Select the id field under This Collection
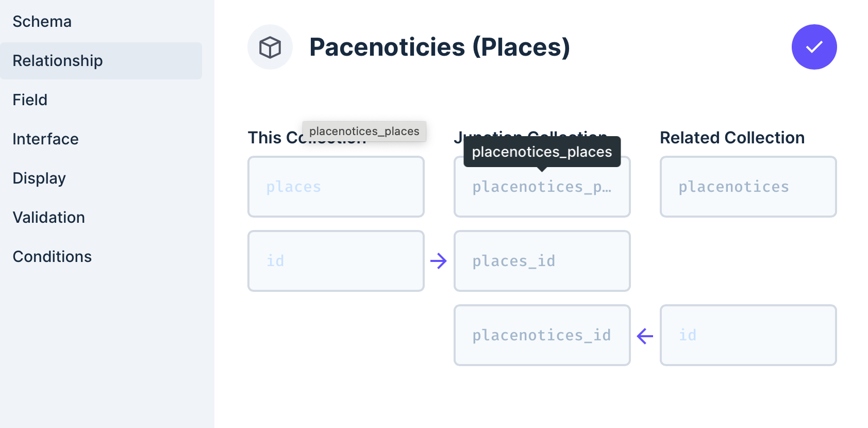868x428 pixels. pos(336,261)
